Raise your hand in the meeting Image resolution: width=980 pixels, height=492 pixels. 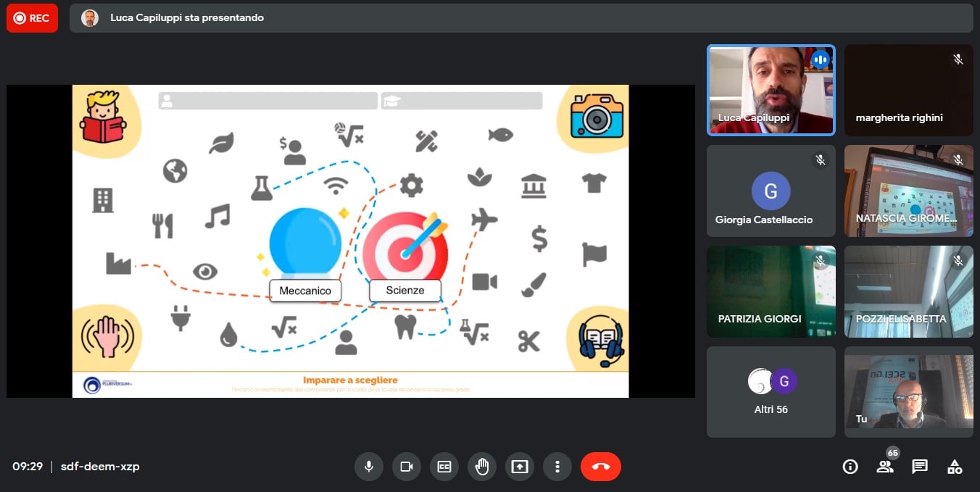tap(482, 467)
